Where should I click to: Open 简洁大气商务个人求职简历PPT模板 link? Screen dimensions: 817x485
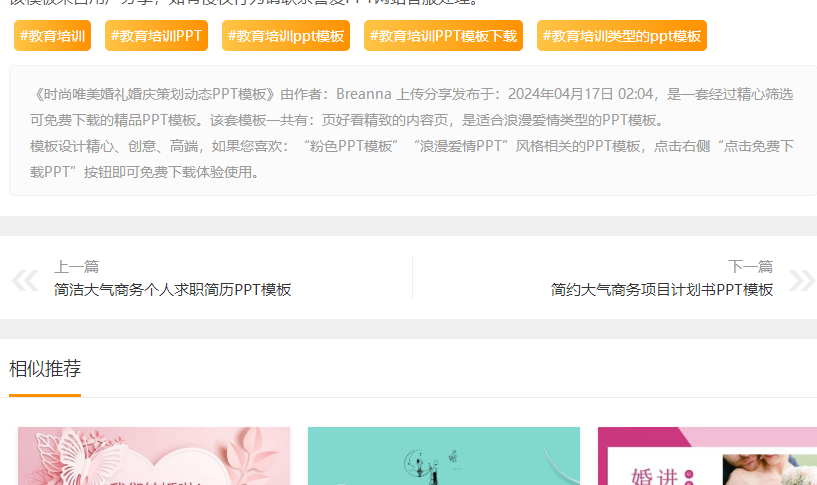coord(172,290)
